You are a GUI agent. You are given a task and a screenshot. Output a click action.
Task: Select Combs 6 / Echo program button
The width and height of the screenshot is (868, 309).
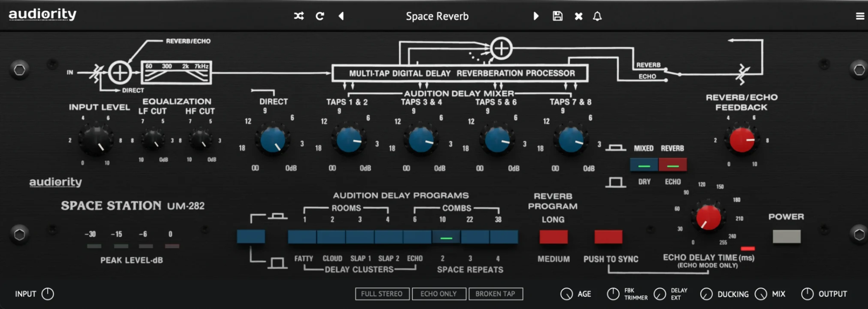418,237
